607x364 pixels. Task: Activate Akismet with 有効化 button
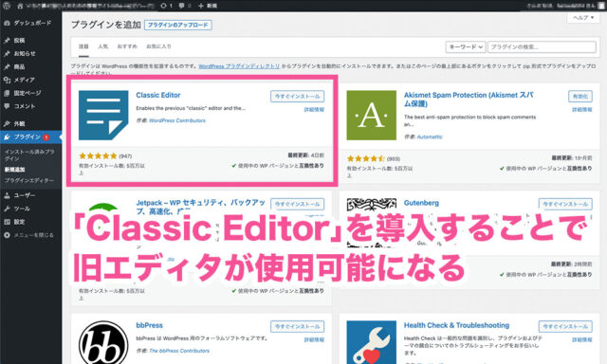click(580, 97)
